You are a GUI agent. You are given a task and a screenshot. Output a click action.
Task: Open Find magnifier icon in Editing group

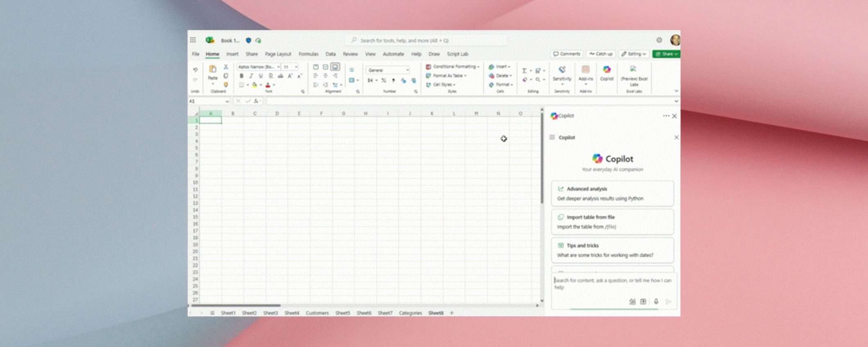[x=538, y=80]
